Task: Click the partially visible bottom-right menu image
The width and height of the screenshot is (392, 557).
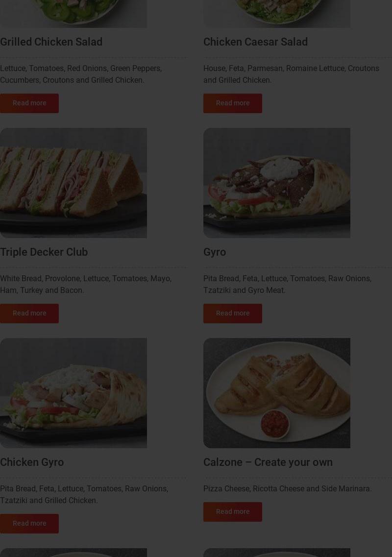Action: point(276,553)
